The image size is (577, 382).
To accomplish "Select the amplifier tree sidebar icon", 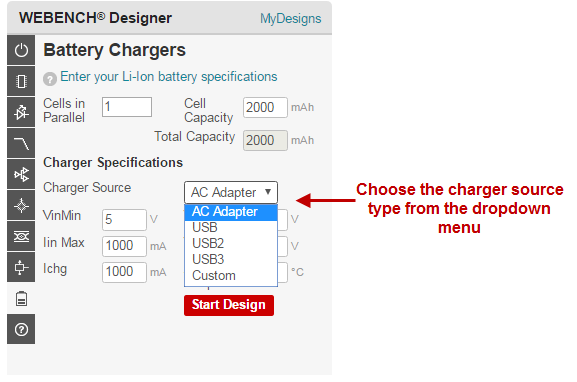I will pos(21,174).
